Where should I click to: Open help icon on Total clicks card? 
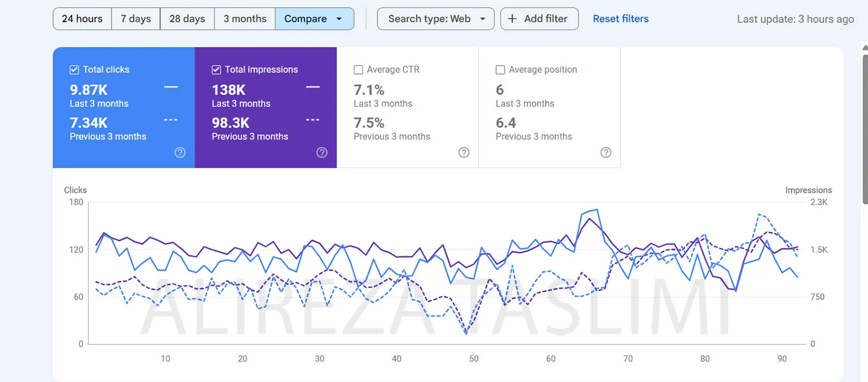tap(180, 152)
